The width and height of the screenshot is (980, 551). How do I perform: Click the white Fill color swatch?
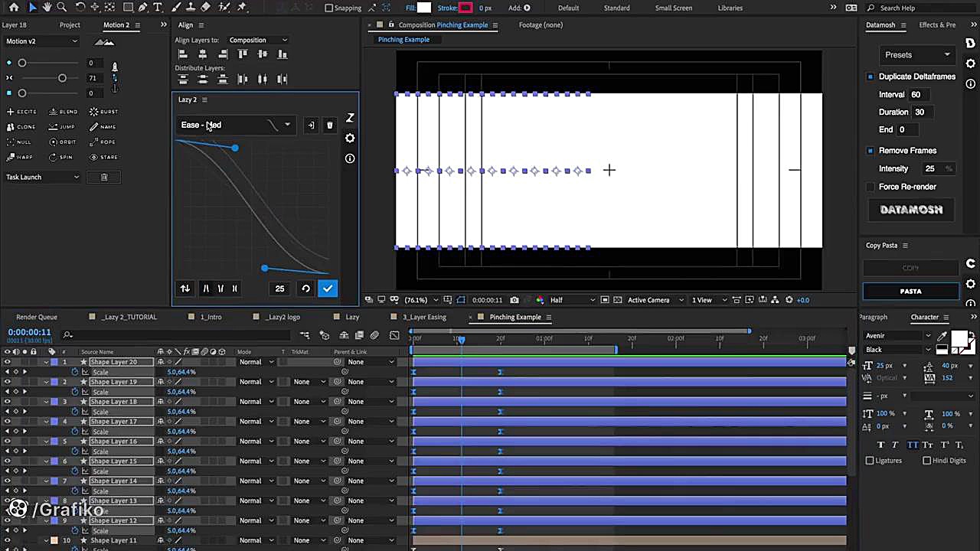point(424,8)
